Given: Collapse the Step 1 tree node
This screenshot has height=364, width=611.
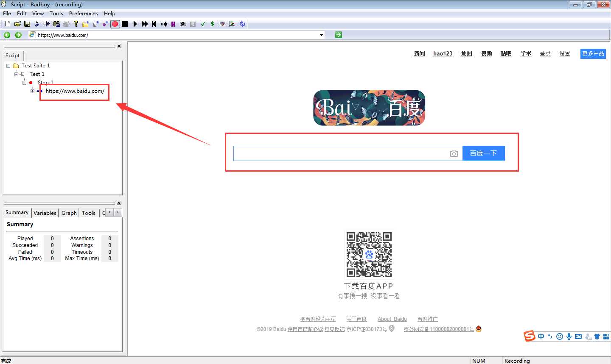Looking at the screenshot, I should click(24, 83).
